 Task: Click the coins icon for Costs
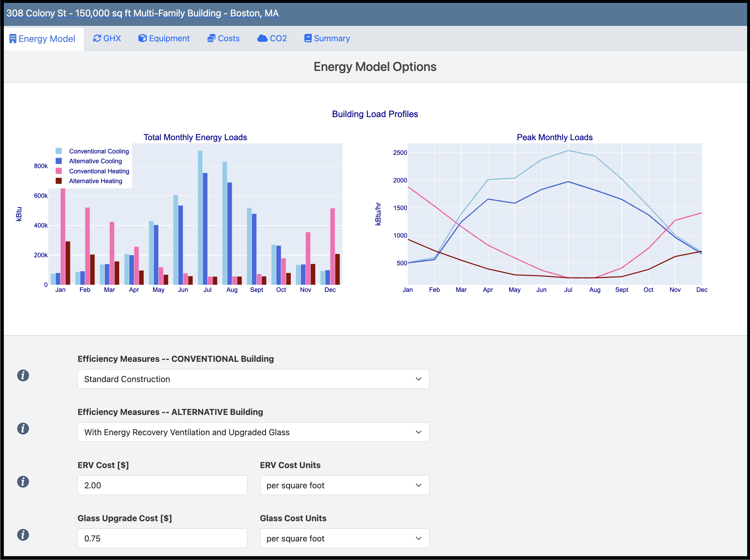tap(211, 38)
